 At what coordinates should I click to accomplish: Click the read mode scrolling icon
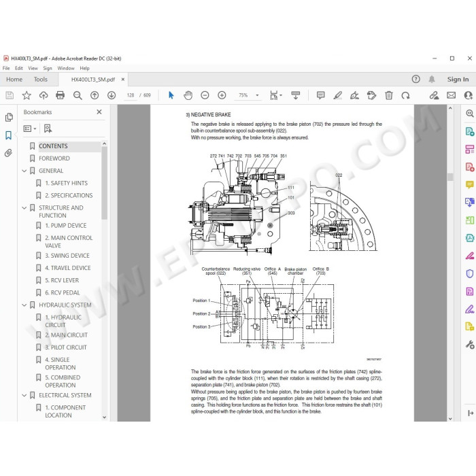(x=295, y=95)
